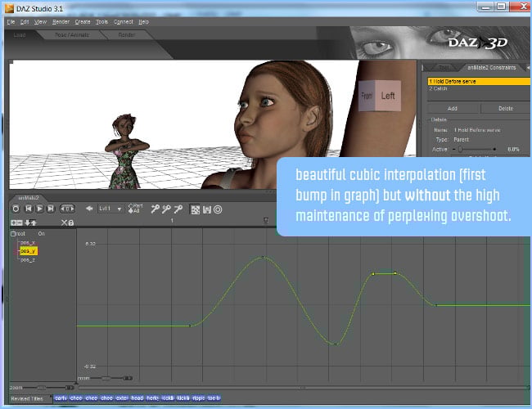The height and width of the screenshot is (409, 532).
Task: Select constraint '1 Hold Before serve'
Action: [479, 82]
